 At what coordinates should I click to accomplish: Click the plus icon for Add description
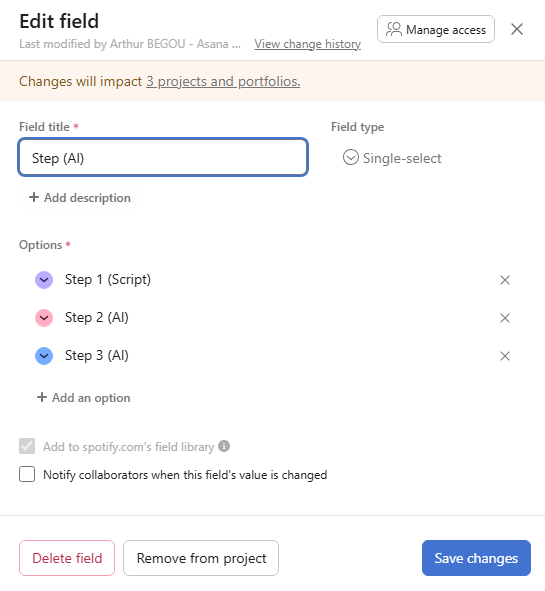(34, 197)
